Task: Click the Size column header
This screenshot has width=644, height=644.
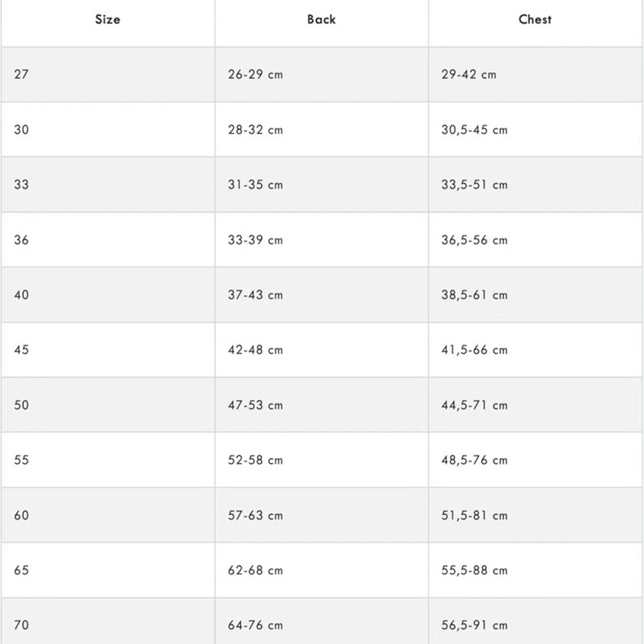Action: coord(108,19)
